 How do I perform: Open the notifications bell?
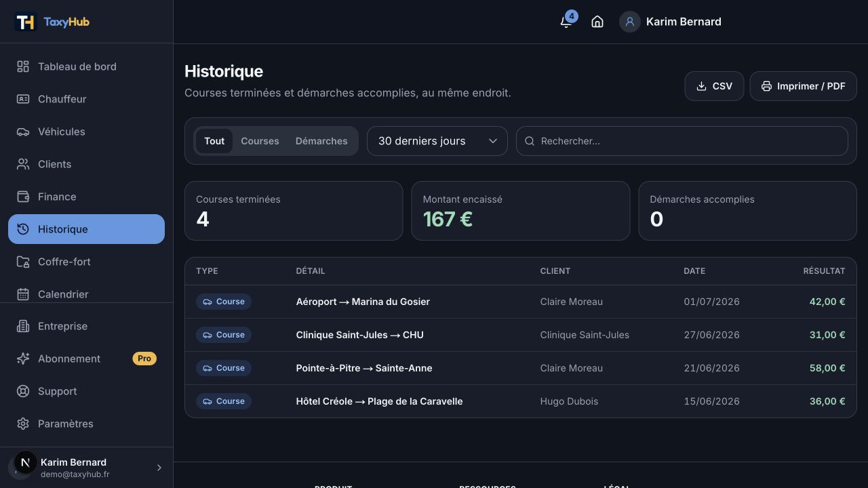(566, 22)
